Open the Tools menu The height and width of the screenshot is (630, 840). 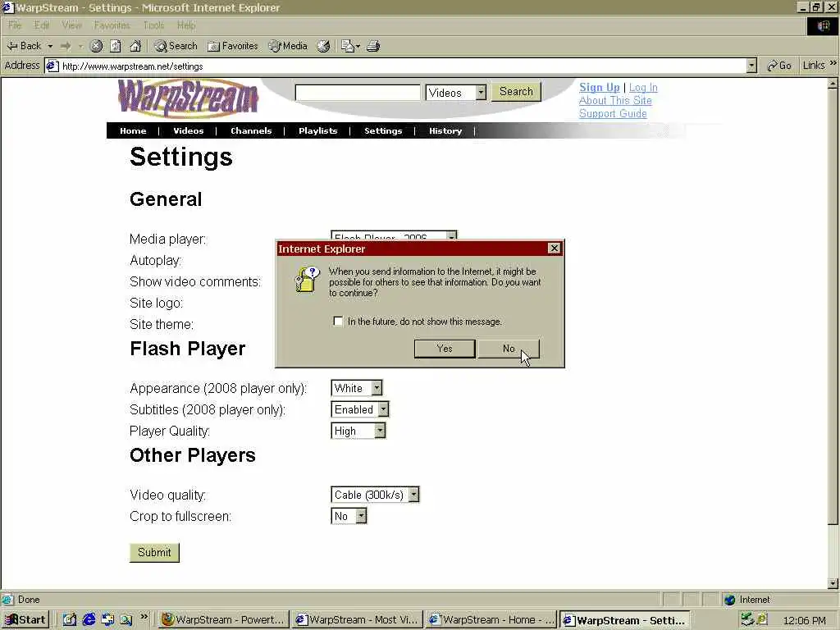(x=153, y=25)
